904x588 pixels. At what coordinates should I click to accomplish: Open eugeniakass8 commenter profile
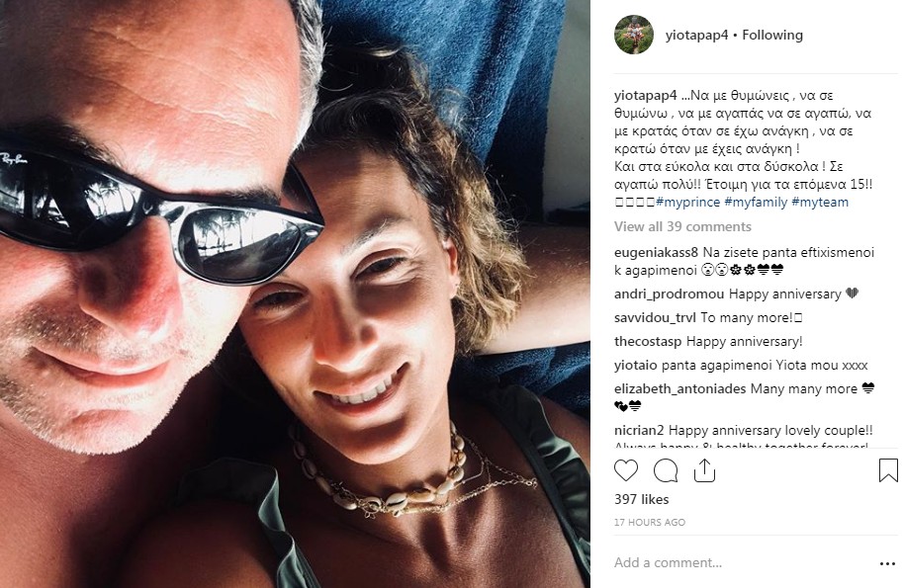656,252
